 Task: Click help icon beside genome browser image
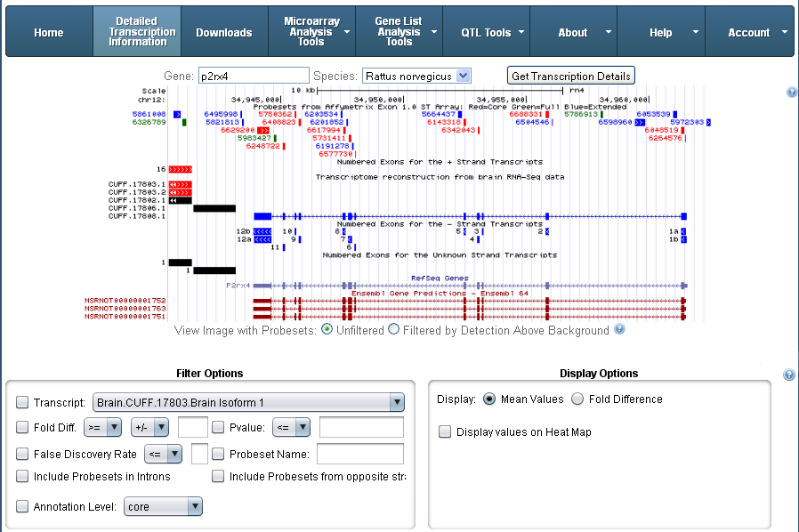point(791,92)
